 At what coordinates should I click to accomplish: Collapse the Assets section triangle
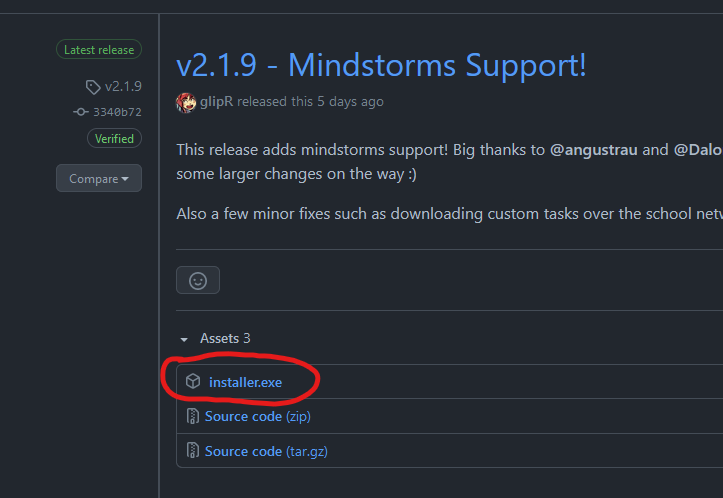tap(184, 339)
